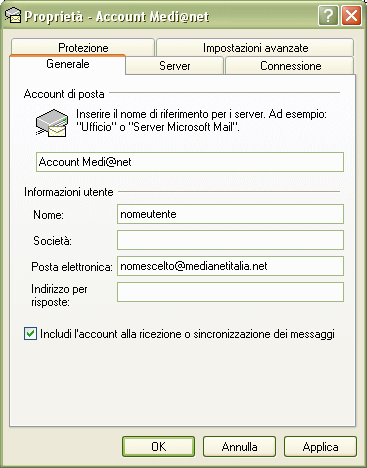Select the Generale tab
The image size is (367, 468).
[x=68, y=64]
